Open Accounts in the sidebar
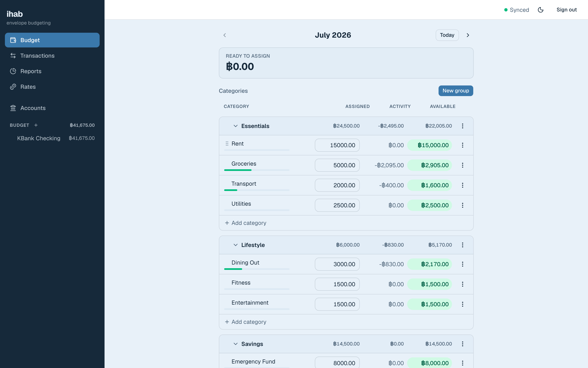 point(52,108)
